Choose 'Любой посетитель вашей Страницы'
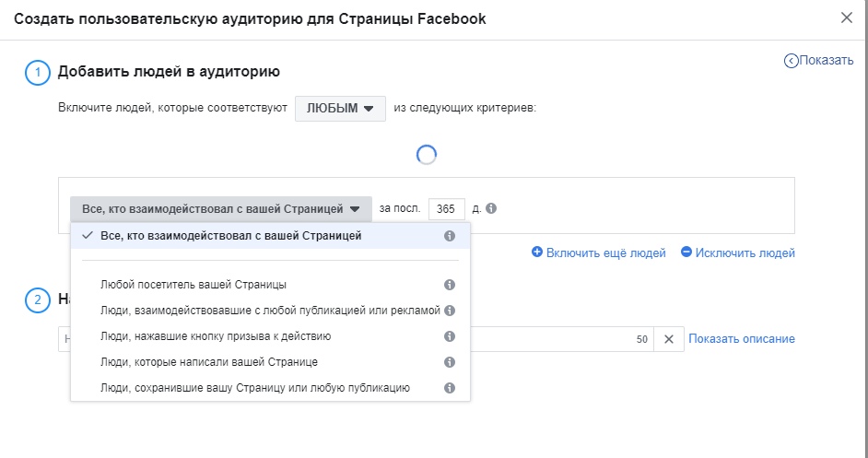 pyautogui.click(x=270, y=285)
